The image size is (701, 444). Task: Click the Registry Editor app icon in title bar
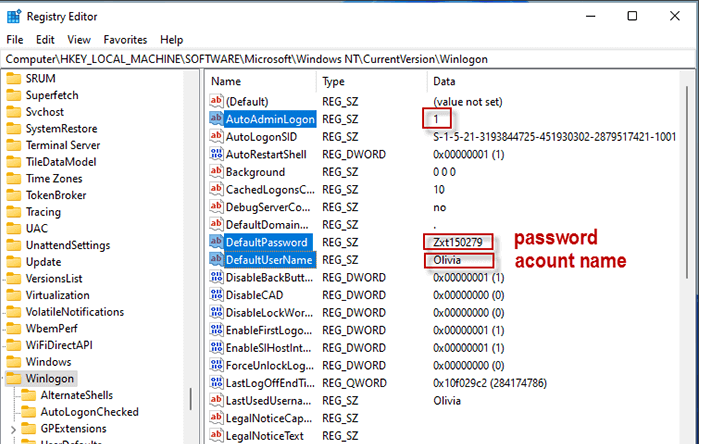[x=14, y=16]
